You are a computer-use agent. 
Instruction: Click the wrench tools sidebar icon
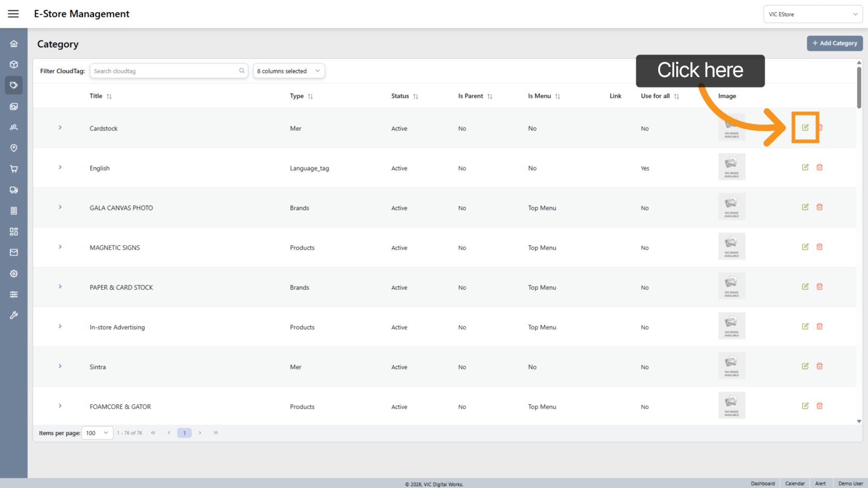14,315
